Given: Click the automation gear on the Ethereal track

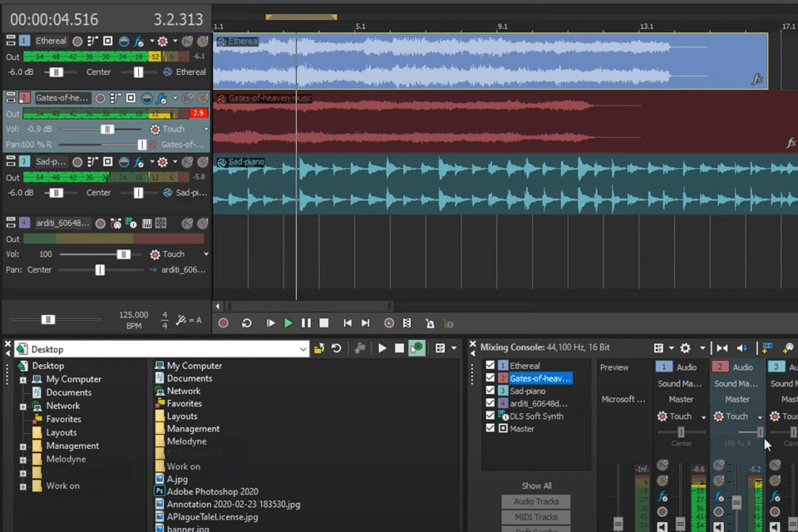Looking at the screenshot, I should coord(163,40).
